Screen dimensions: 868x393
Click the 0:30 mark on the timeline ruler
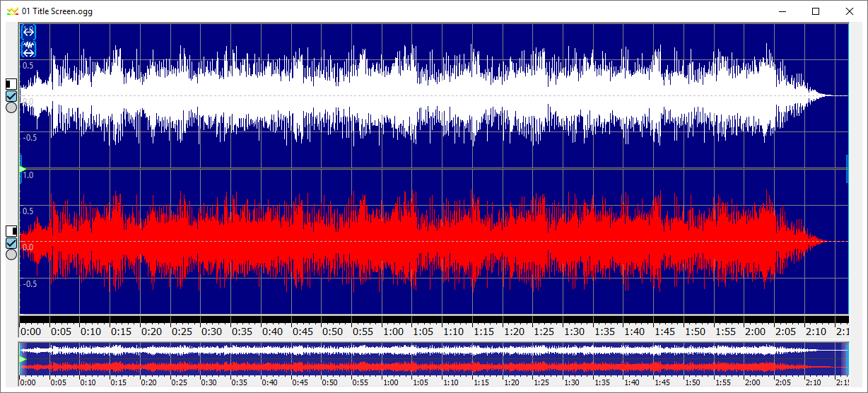[x=211, y=331]
